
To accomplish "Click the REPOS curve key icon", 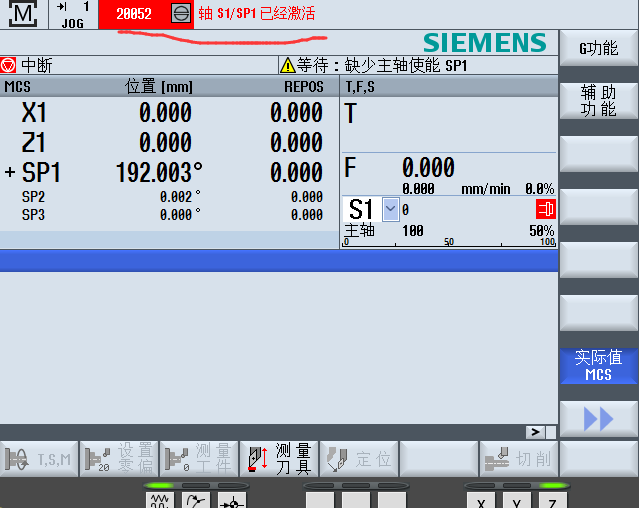I will (x=196, y=501).
